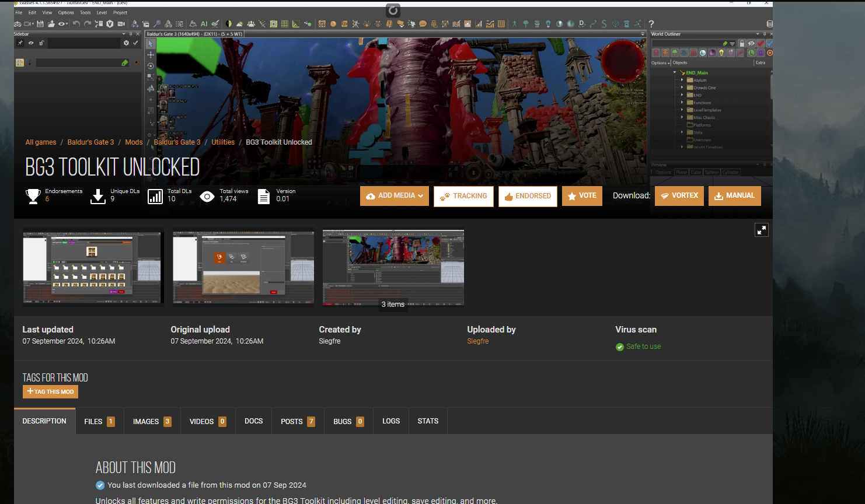Click the ENDORSED button

coord(528,196)
